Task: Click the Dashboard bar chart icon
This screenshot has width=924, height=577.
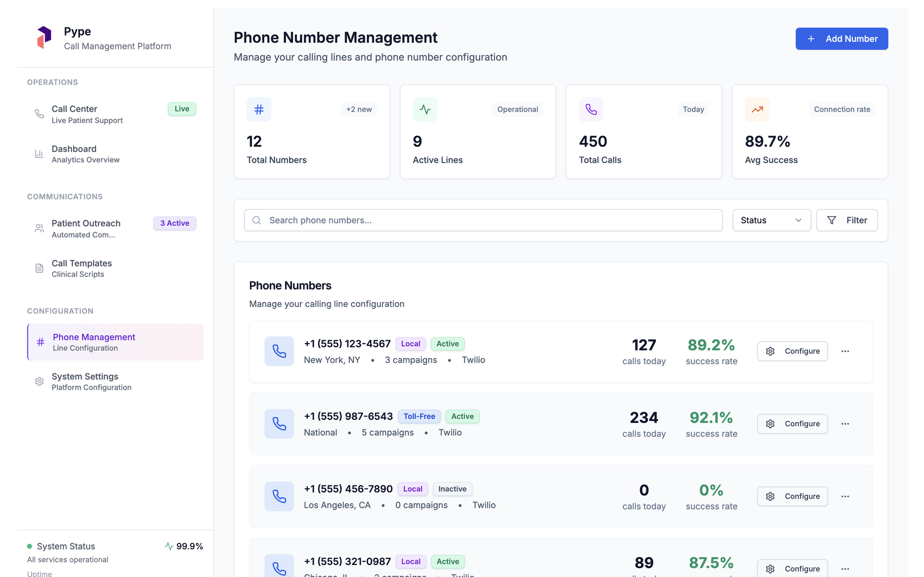Action: (39, 154)
